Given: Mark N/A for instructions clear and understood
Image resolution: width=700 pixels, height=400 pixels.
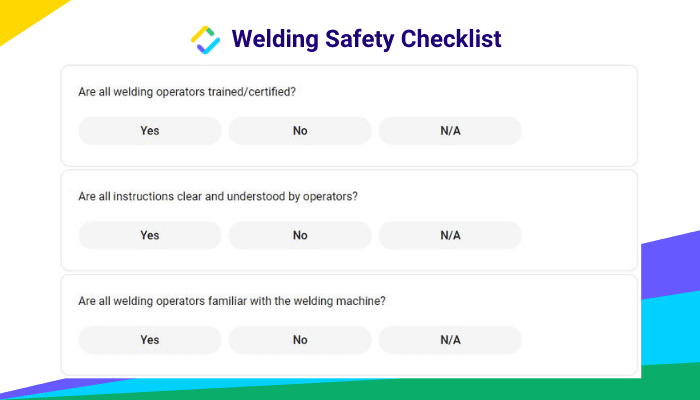Looking at the screenshot, I should click(x=450, y=235).
